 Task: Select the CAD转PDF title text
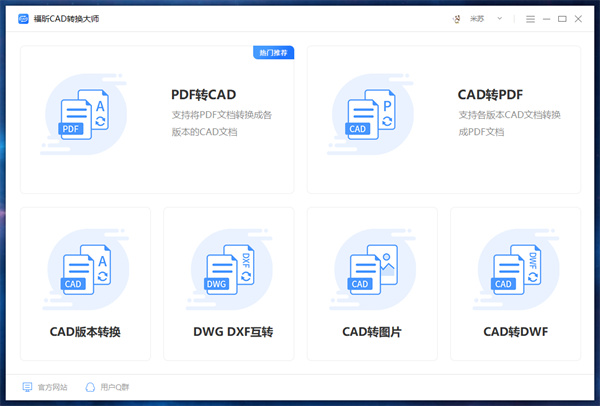point(490,95)
